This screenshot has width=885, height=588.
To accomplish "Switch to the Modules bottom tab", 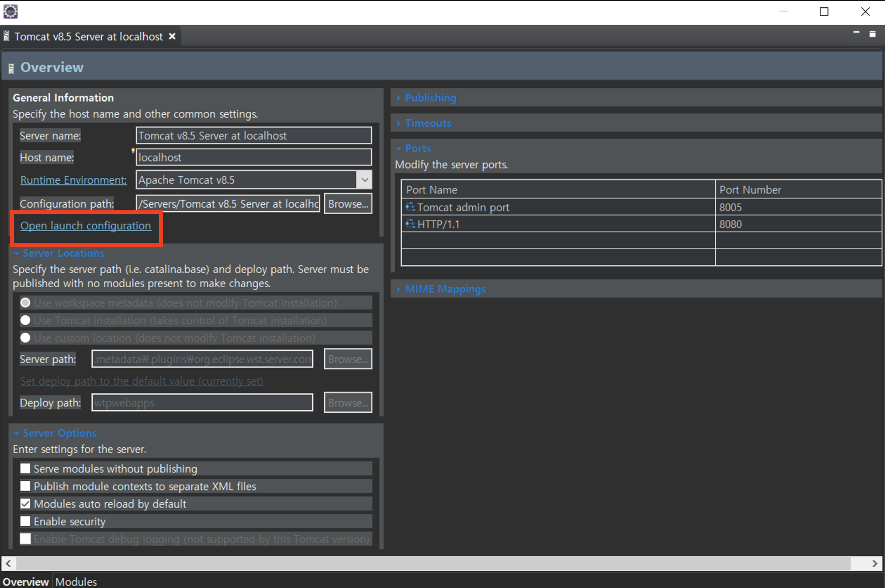I will (76, 581).
